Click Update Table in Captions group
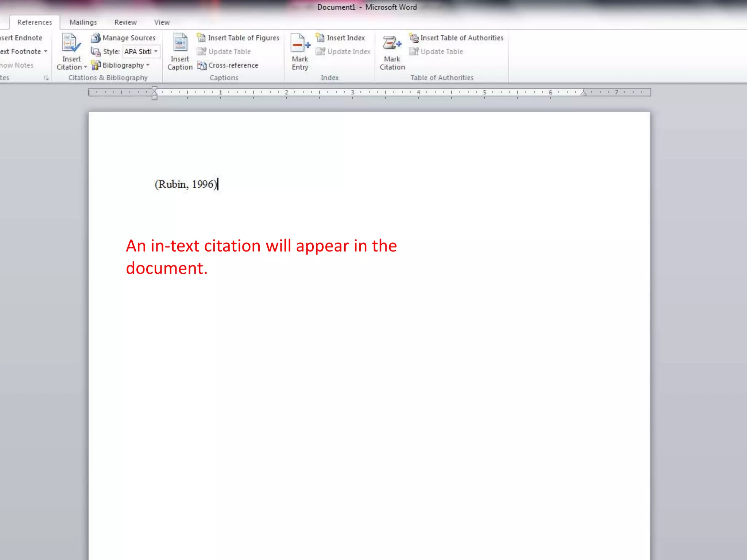The width and height of the screenshot is (747, 560). [x=224, y=51]
